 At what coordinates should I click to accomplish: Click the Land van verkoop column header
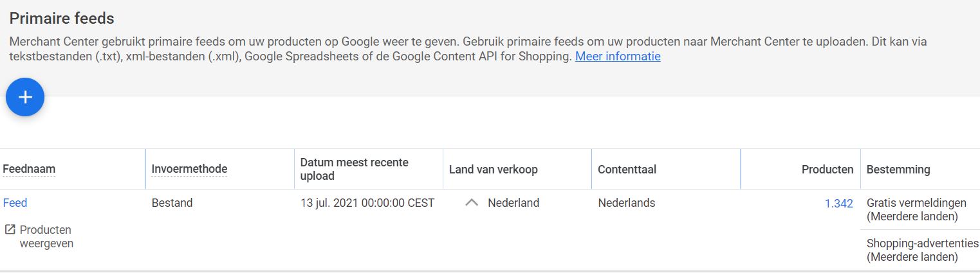tap(493, 170)
